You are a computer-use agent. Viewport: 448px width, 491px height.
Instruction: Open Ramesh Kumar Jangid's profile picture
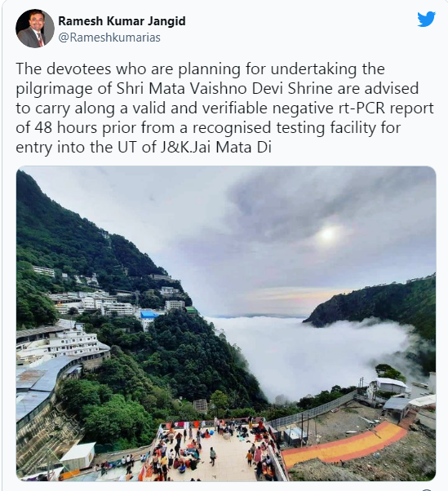35,29
